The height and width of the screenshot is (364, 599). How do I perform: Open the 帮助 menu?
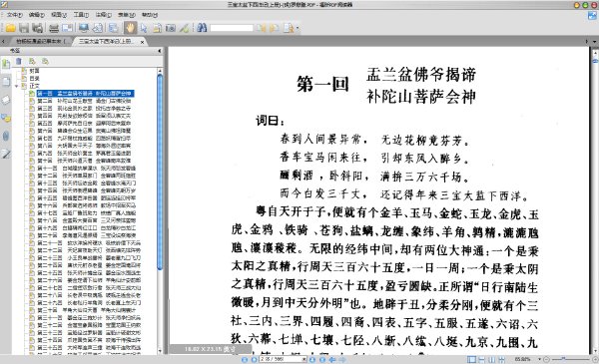point(150,15)
